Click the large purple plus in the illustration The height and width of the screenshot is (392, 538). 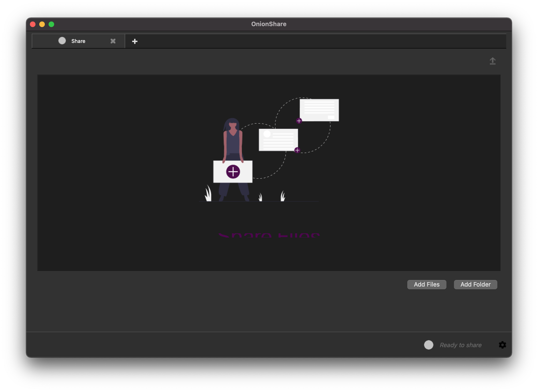[x=233, y=171]
